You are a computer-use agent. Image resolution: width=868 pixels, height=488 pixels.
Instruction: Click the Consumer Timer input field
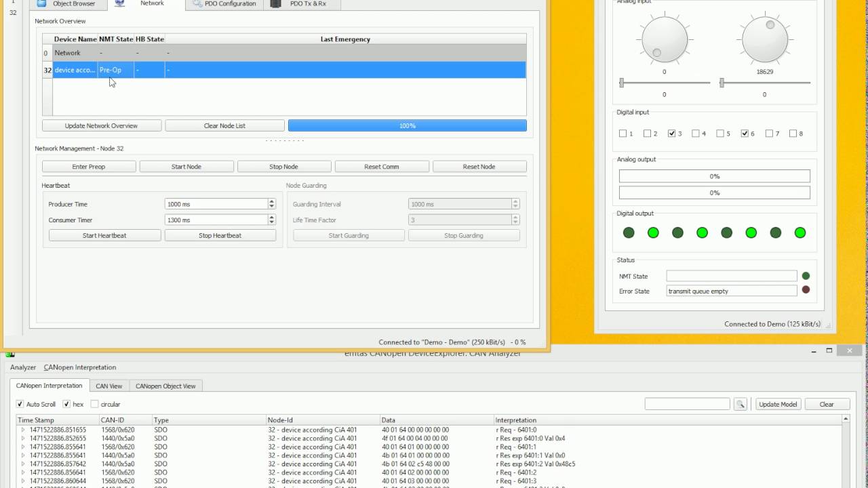[216, 220]
